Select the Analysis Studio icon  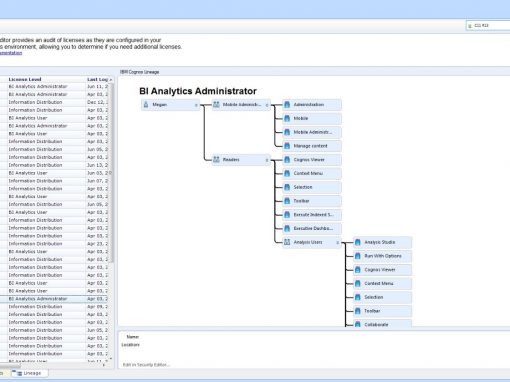358,242
